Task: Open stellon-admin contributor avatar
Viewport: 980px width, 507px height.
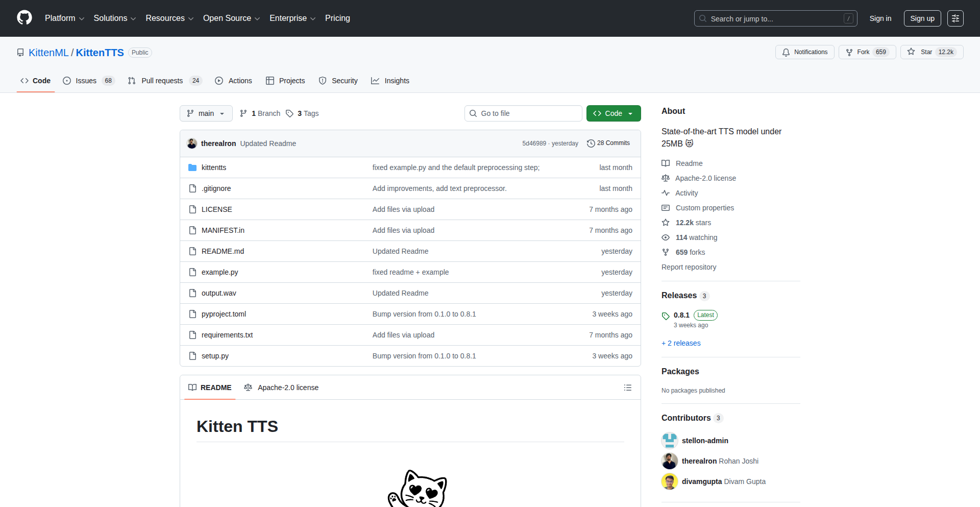Action: pos(670,441)
